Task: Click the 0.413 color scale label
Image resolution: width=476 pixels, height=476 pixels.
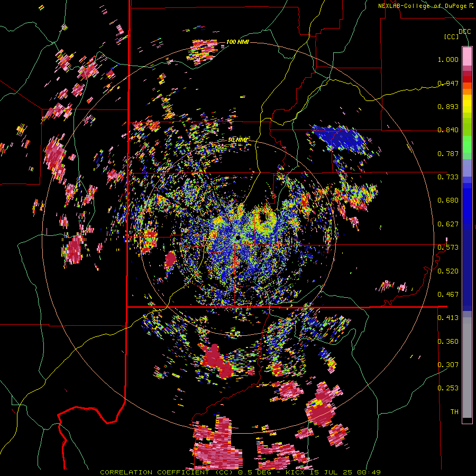Action: point(448,318)
